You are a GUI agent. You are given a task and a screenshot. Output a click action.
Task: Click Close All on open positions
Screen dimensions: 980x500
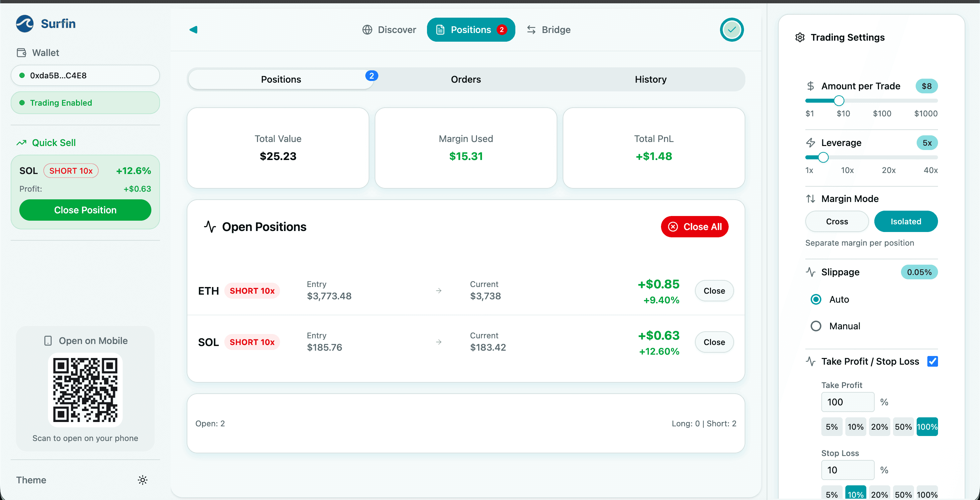pos(694,226)
